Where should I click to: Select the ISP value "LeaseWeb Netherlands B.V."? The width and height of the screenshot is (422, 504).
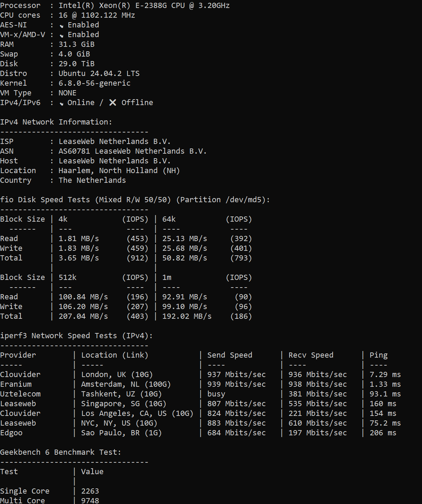115,142
